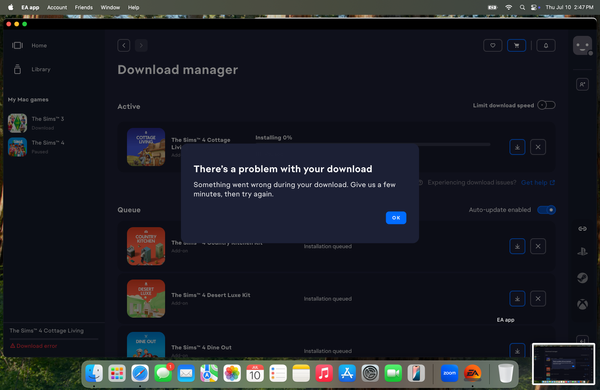The width and height of the screenshot is (600, 390).
Task: Click the Wi-Fi icon in menu bar
Action: [x=508, y=7]
